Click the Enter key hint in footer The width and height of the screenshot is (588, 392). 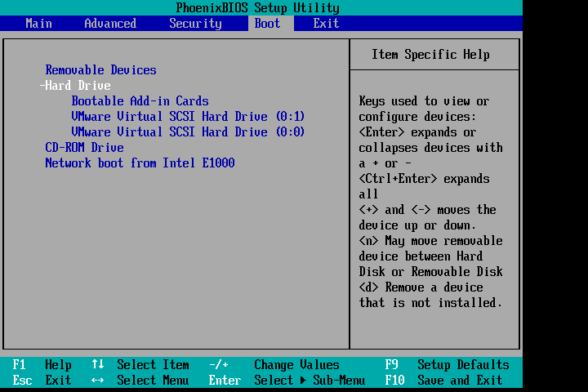coord(225,381)
